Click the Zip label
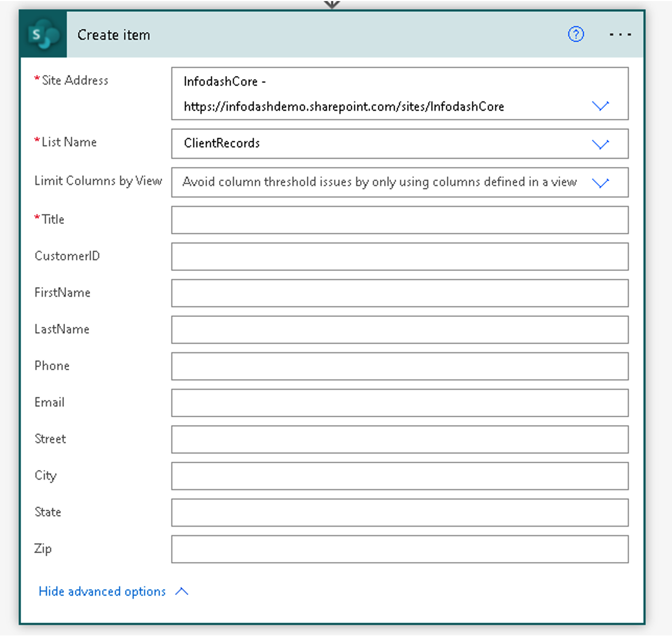This screenshot has height=637, width=672. click(43, 549)
